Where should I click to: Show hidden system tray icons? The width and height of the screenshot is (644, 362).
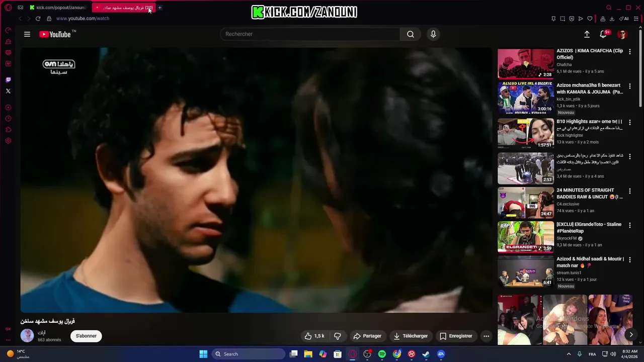[569, 354]
